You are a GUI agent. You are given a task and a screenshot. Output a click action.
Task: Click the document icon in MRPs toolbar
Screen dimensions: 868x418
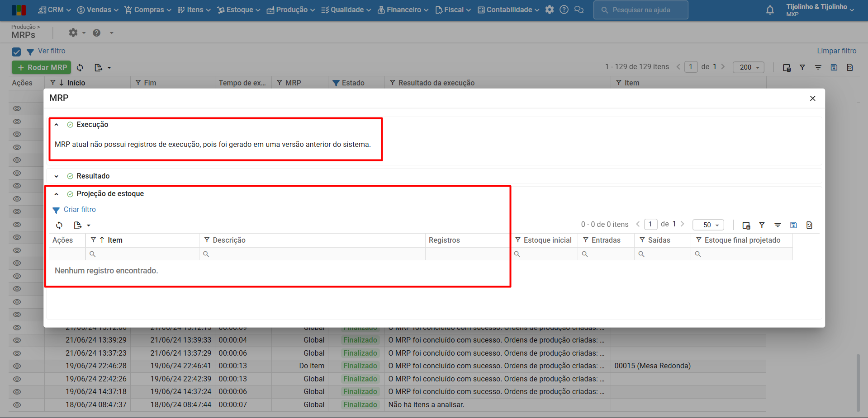coord(850,67)
